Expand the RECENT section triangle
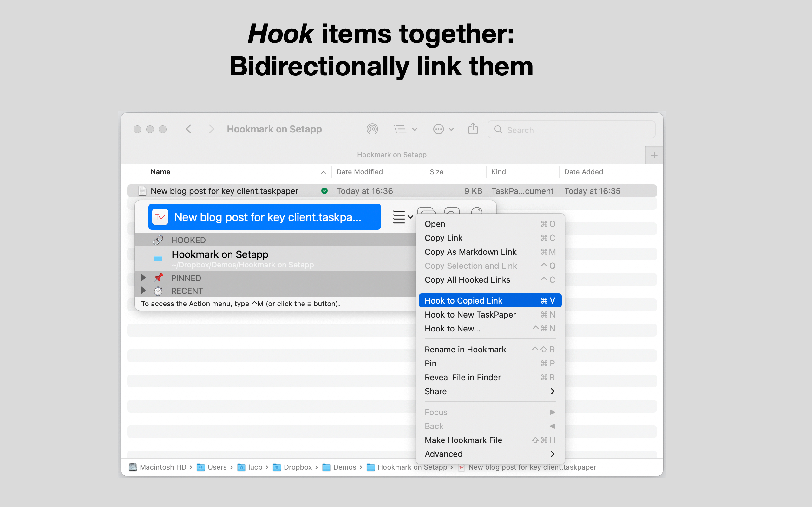This screenshot has height=507, width=812. pyautogui.click(x=143, y=290)
